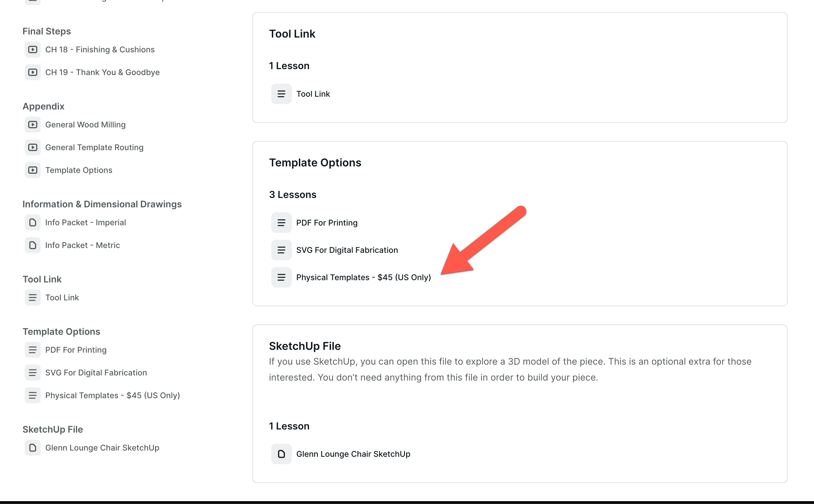The image size is (814, 504).
Task: Open Glenn Lounge Chair SketchUp in the SketchUp File card
Action: (353, 454)
